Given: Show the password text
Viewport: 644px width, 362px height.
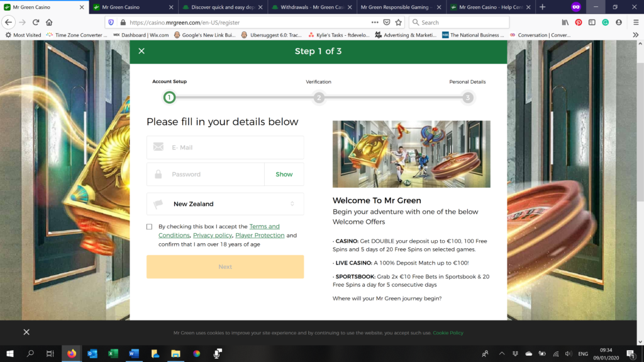Looking at the screenshot, I should point(284,175).
